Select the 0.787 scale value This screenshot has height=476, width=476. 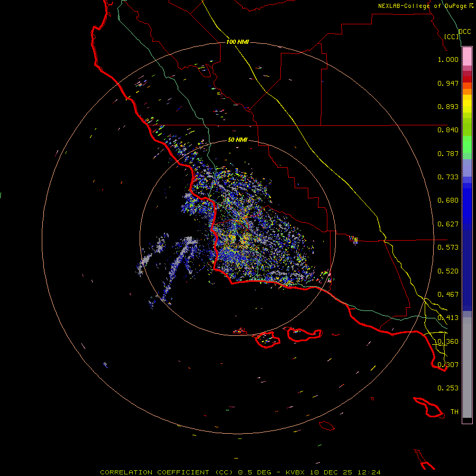coord(448,153)
